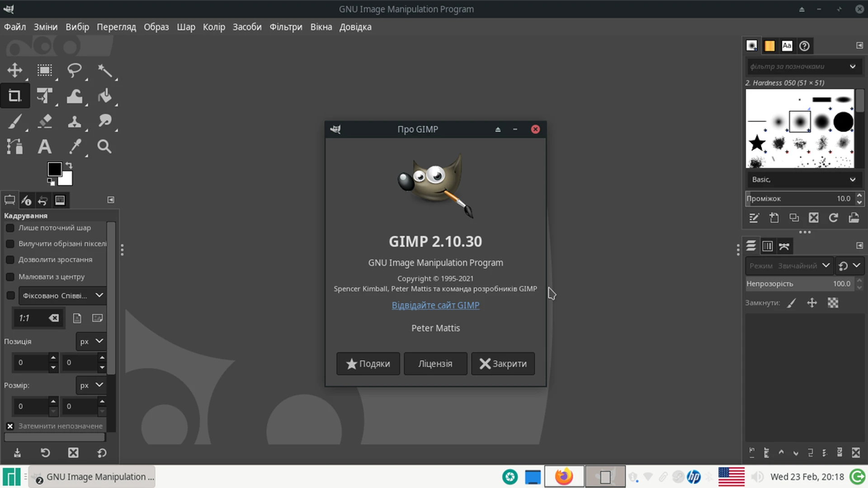Open the 'Фіксовано Співві...' dropdown
This screenshot has width=868, height=488.
[x=62, y=296]
